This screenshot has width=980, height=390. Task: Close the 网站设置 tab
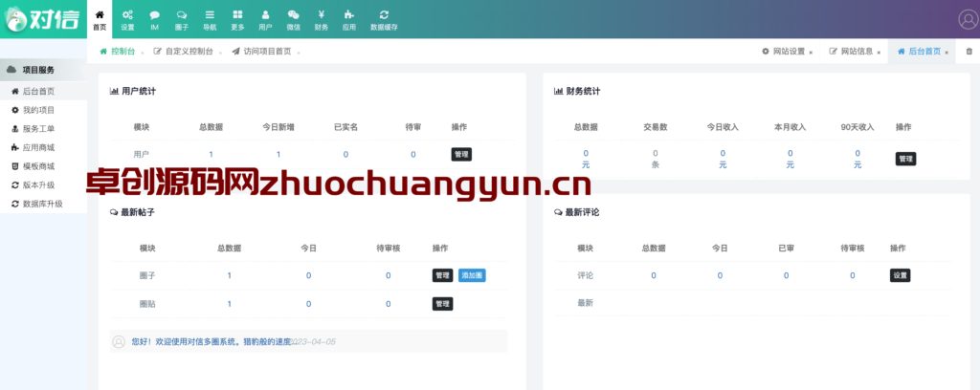tap(811, 53)
